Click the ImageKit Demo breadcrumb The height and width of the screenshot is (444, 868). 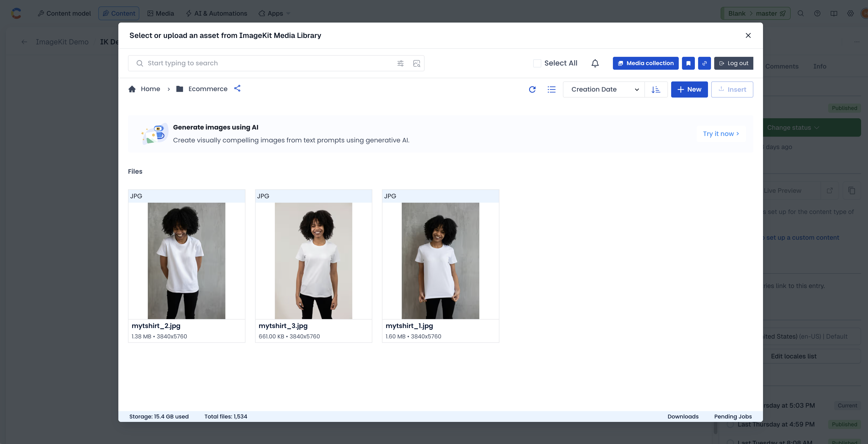pos(62,42)
